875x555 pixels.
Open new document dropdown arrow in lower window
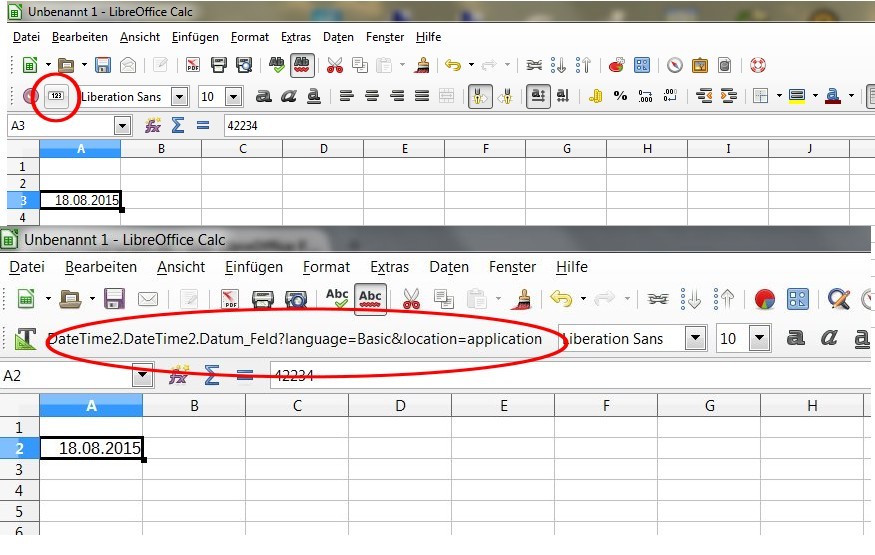[48, 299]
